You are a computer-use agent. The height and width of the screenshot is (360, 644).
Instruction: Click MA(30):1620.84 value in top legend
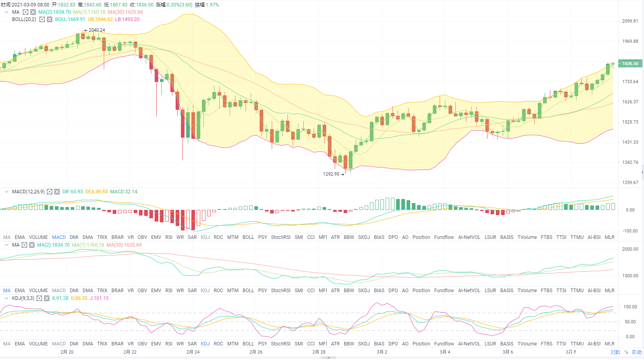point(125,12)
